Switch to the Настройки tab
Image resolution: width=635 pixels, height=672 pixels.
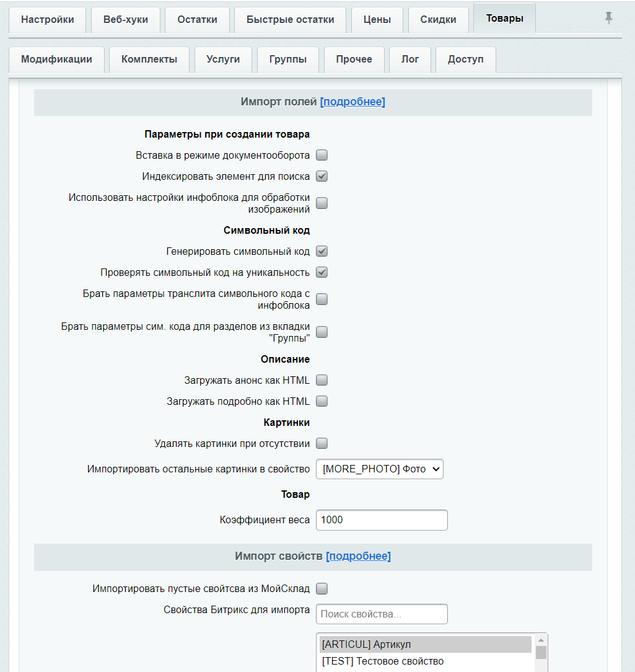coord(48,20)
